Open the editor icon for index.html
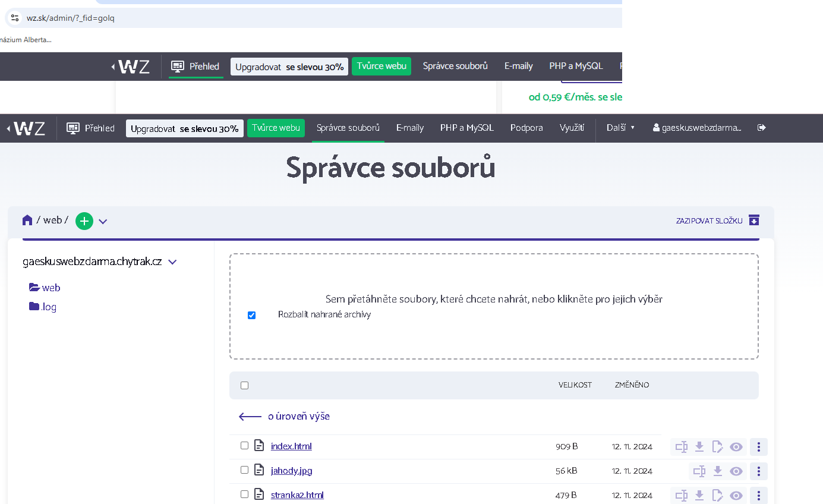 tap(718, 447)
